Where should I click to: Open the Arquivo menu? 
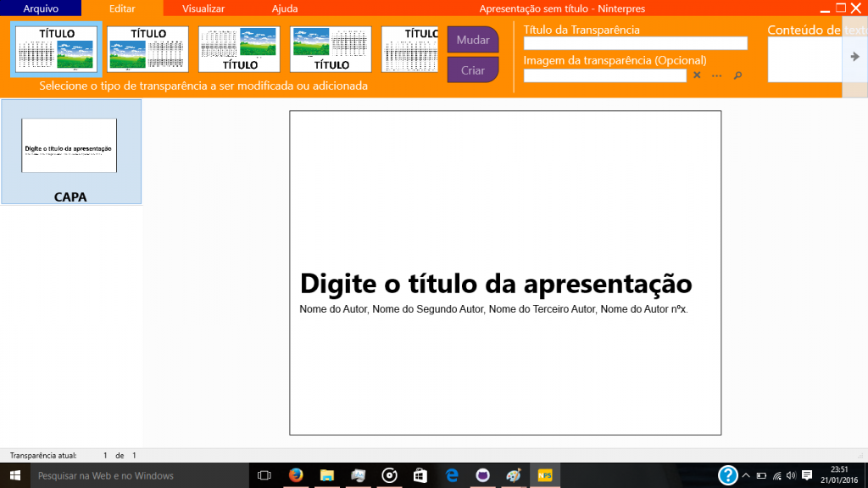pos(41,8)
